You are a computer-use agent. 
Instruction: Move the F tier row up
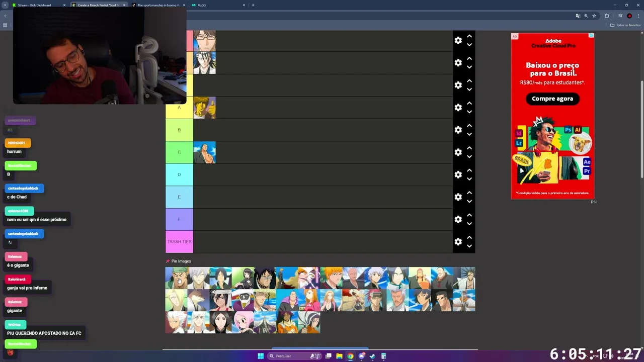coord(469,215)
